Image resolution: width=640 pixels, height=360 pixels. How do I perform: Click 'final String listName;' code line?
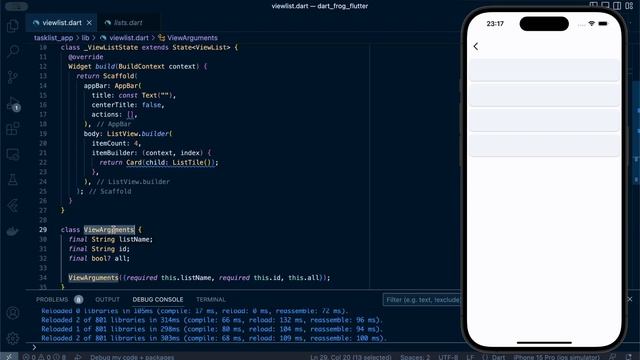pos(110,239)
